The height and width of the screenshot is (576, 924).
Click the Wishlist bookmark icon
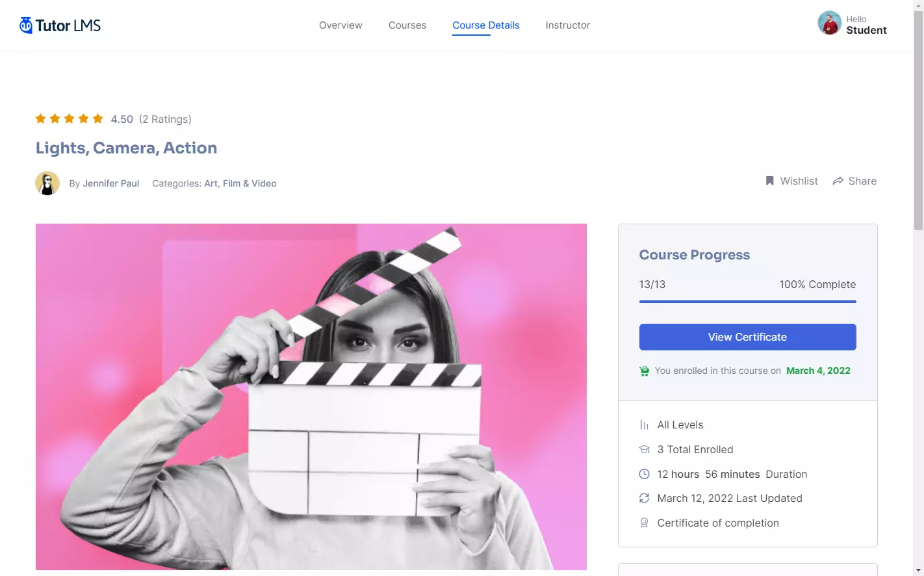point(769,181)
